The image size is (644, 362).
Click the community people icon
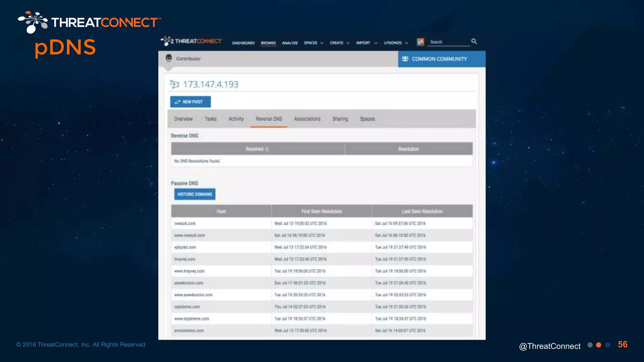(405, 59)
